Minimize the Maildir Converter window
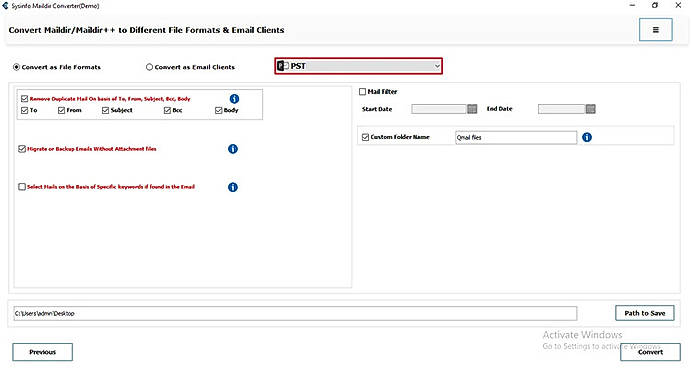The width and height of the screenshot is (691, 368). 632,5
